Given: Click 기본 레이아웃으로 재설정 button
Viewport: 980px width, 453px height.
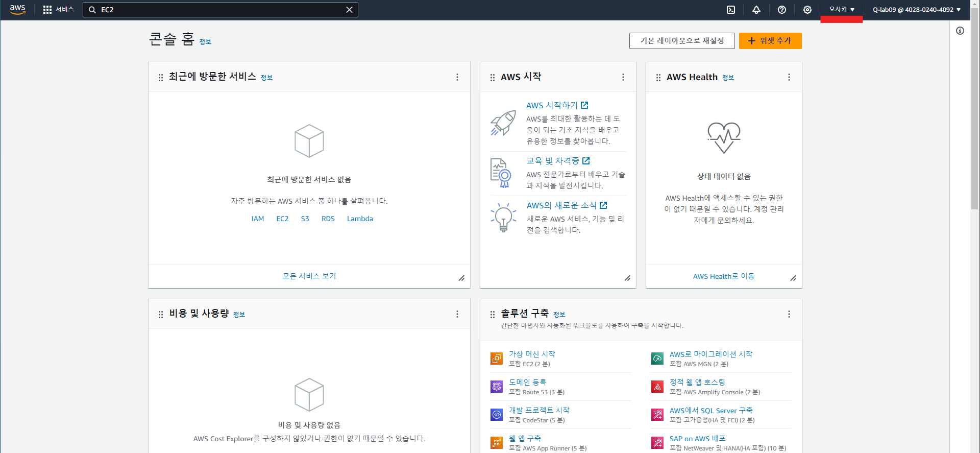Looking at the screenshot, I should point(682,41).
